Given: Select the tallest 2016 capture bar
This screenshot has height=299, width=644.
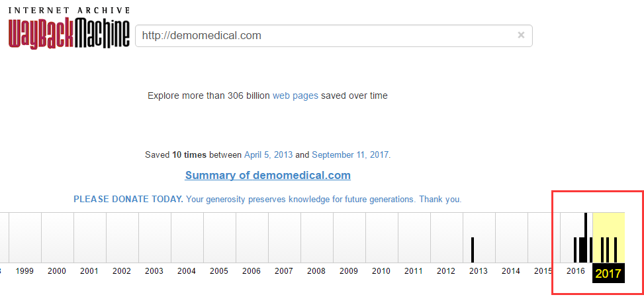Looking at the screenshot, I should [x=585, y=237].
